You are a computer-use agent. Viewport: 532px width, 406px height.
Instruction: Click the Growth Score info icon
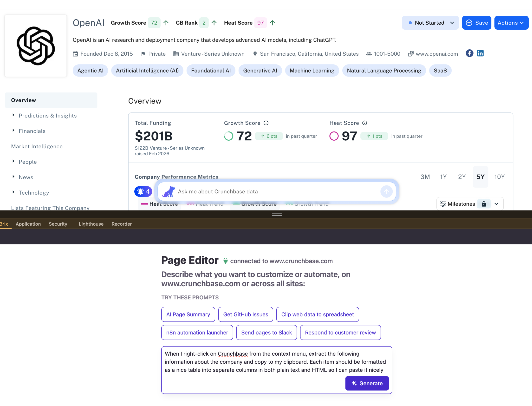tap(266, 123)
